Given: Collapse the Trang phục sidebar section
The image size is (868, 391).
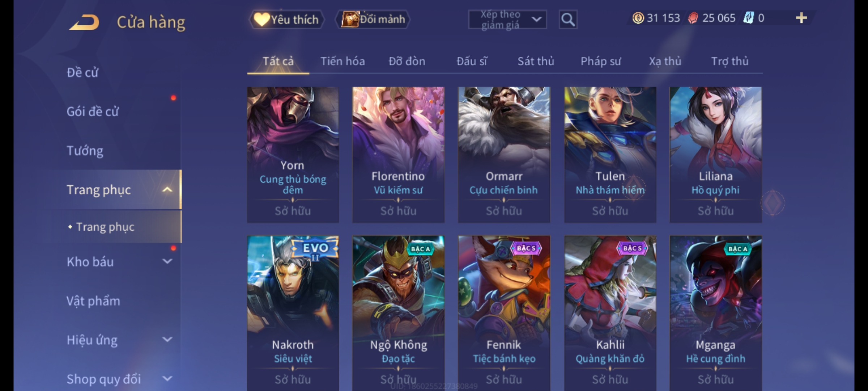Looking at the screenshot, I should point(167,189).
